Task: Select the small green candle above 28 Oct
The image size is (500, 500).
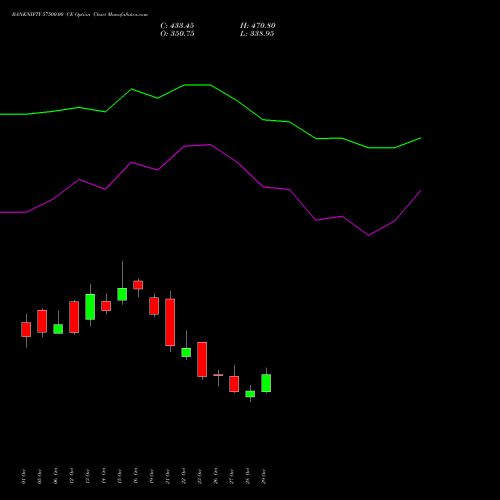Action: [x=250, y=394]
